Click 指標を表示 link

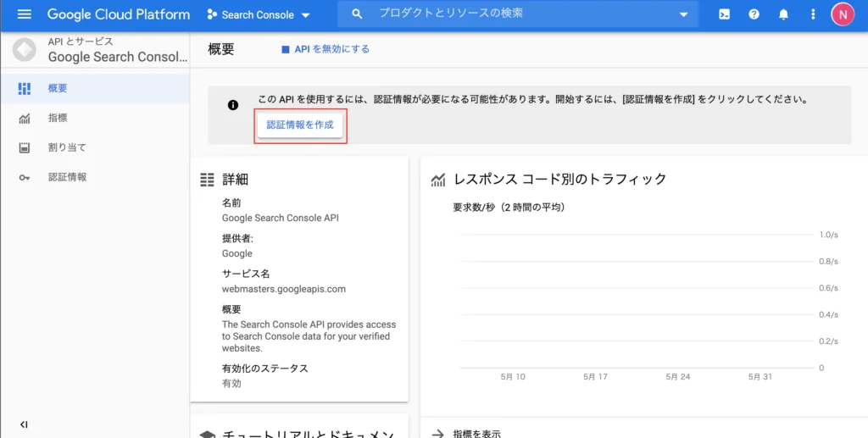(476, 434)
